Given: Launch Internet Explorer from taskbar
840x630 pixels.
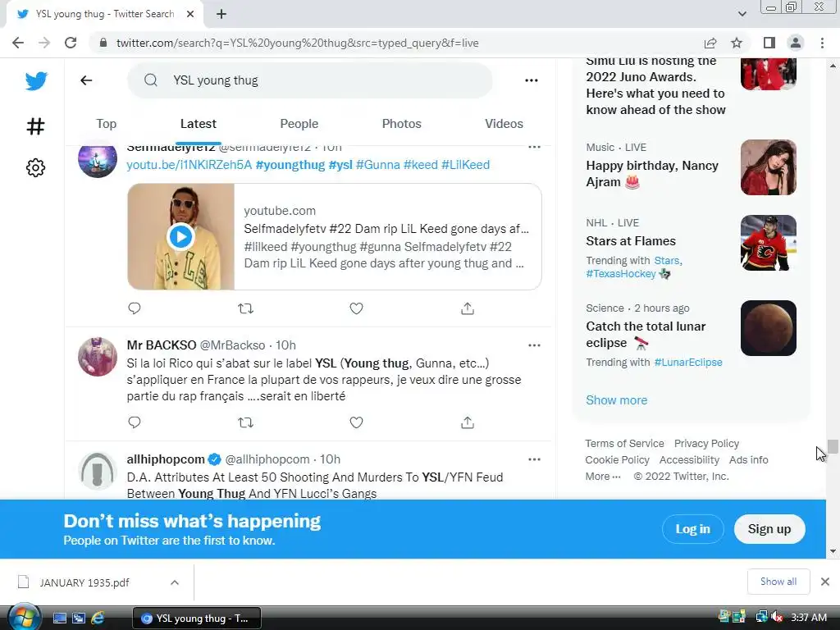Looking at the screenshot, I should click(x=98, y=619).
